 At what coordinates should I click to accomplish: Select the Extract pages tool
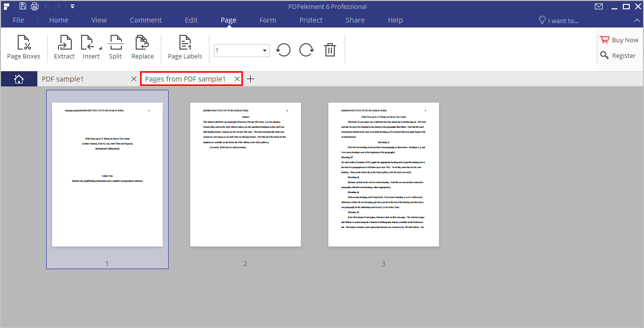tap(64, 47)
